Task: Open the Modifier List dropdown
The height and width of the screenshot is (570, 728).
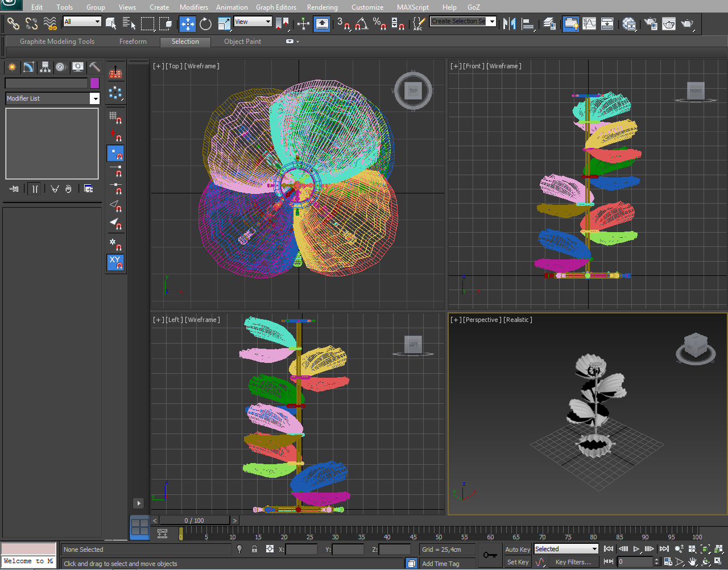Action: 94,98
